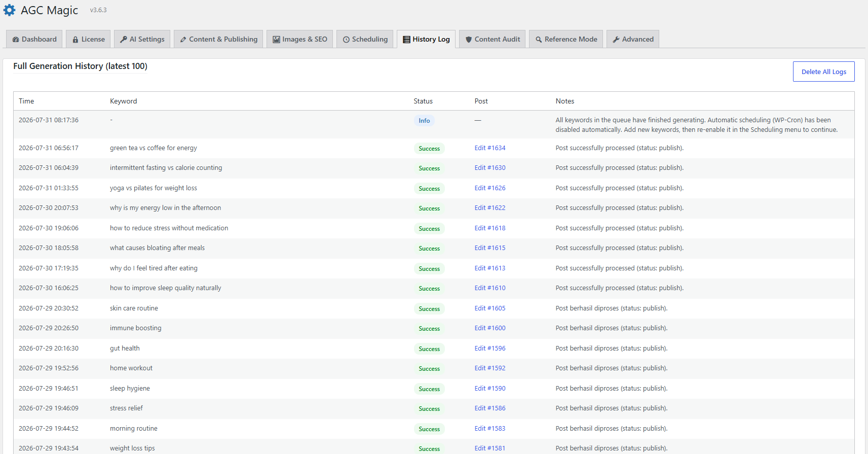
Task: Select keyword 'weight loss tips'
Action: pyautogui.click(x=132, y=448)
